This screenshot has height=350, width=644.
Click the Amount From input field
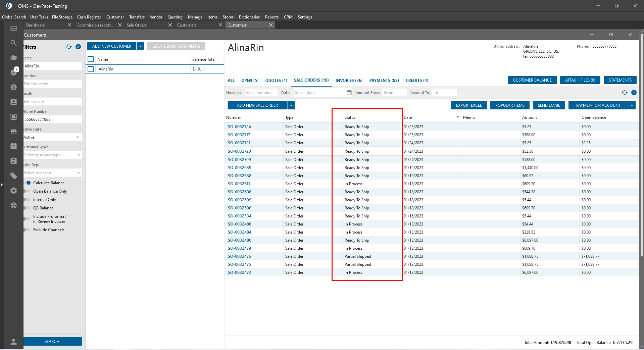[x=394, y=93]
